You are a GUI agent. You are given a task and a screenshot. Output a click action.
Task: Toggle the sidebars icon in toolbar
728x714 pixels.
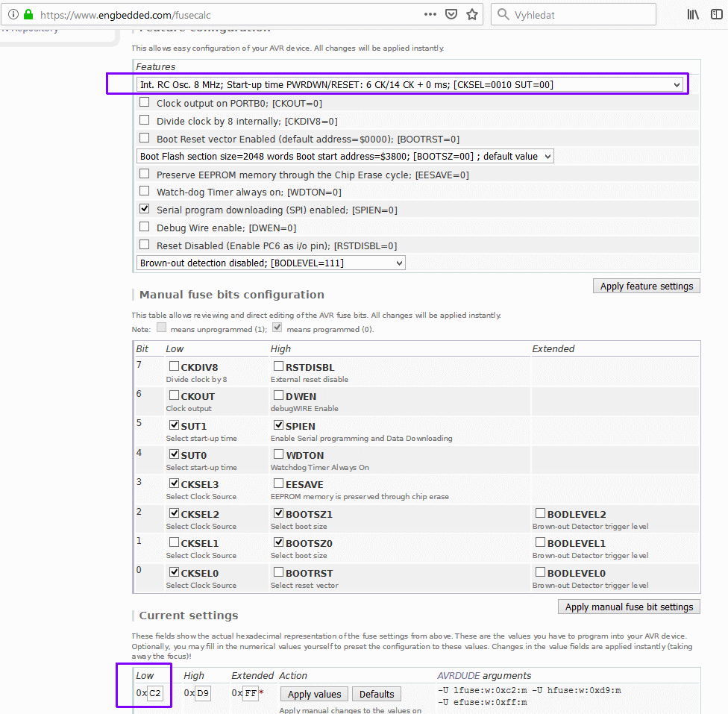(x=717, y=14)
